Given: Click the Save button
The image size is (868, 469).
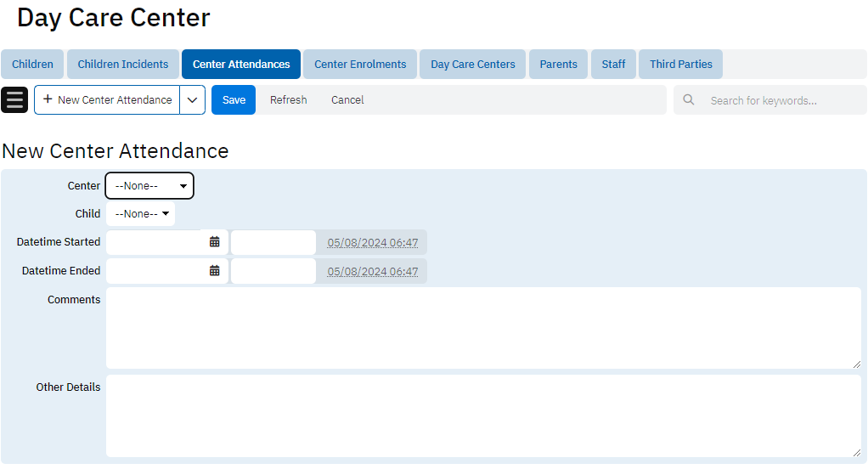Looking at the screenshot, I should pyautogui.click(x=234, y=99).
